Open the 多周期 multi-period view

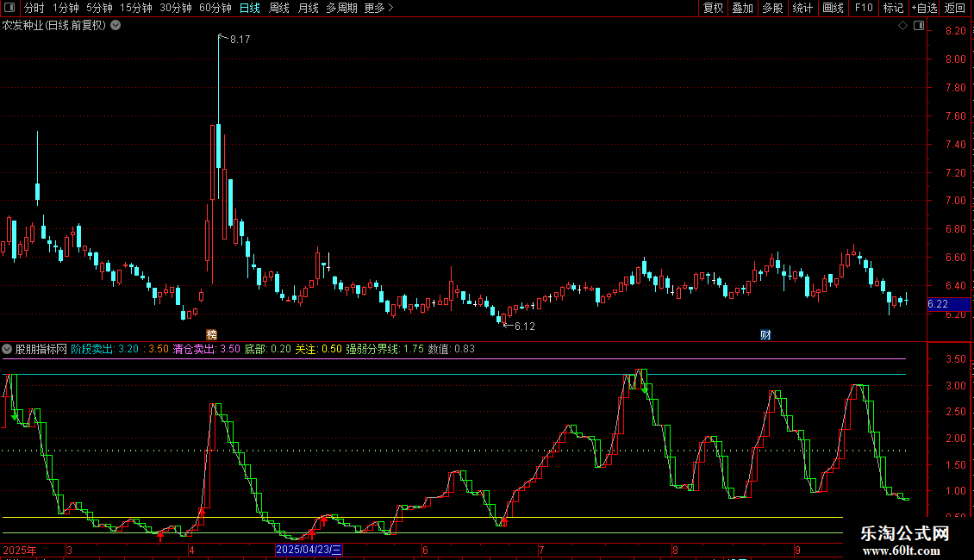(341, 8)
